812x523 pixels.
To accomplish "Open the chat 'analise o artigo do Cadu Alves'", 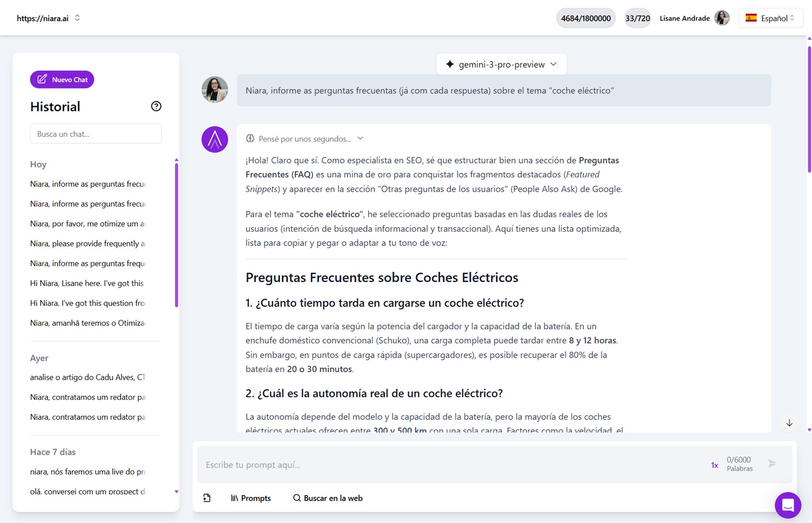I will click(88, 377).
